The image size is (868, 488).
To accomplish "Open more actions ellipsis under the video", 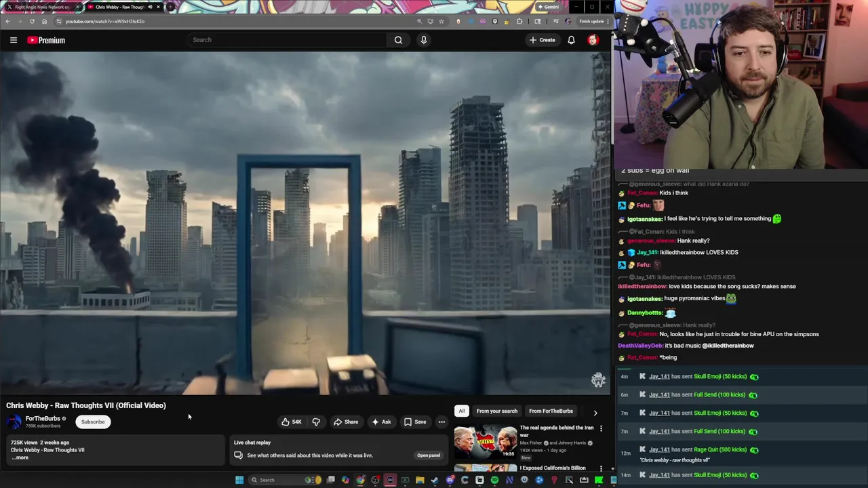I will click(441, 422).
